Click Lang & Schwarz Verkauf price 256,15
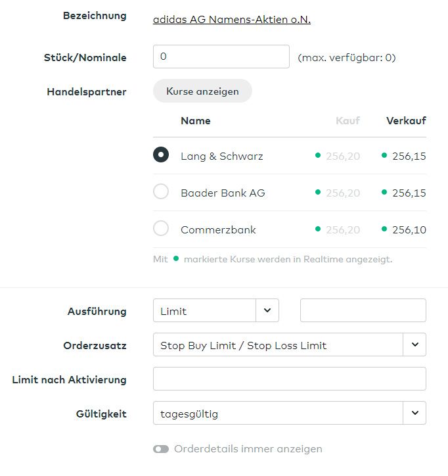The width and height of the screenshot is (448, 476). pyautogui.click(x=409, y=156)
